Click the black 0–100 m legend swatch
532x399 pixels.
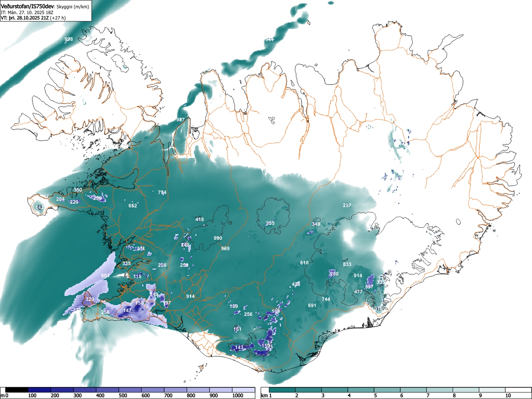(17, 390)
